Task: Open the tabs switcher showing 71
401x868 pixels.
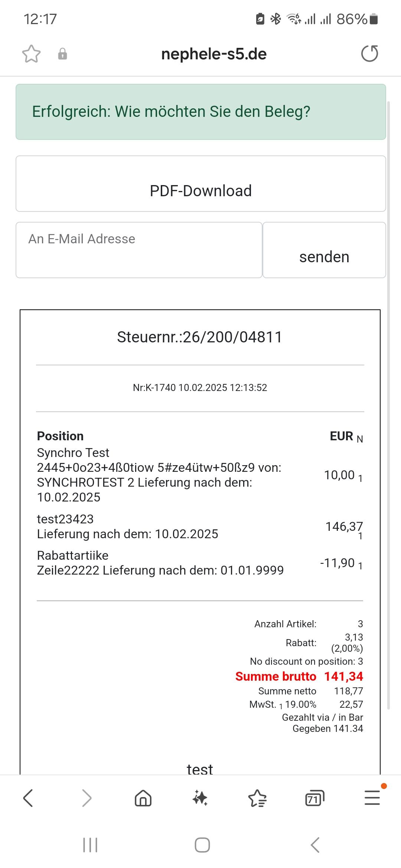Action: (314, 798)
